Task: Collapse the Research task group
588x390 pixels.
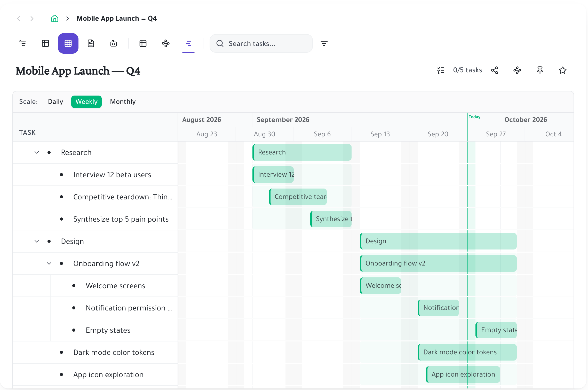Action: coord(37,152)
